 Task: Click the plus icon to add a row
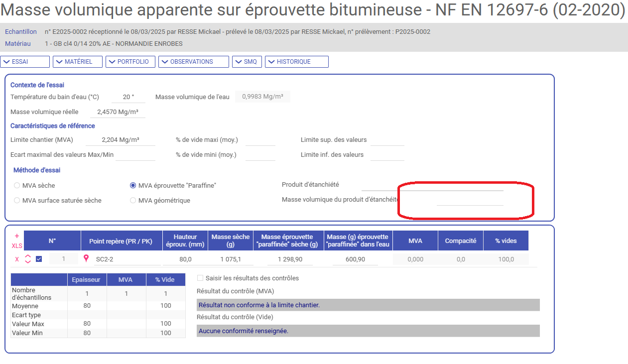click(x=16, y=236)
